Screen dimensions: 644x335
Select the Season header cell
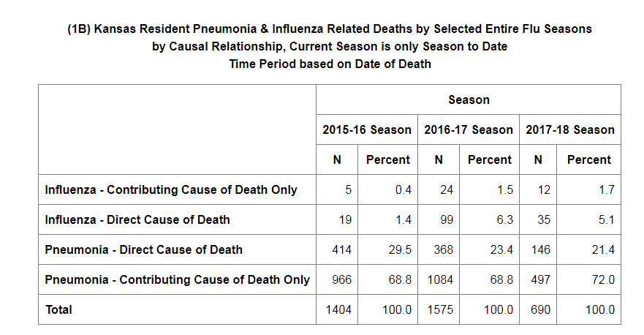tap(469, 99)
